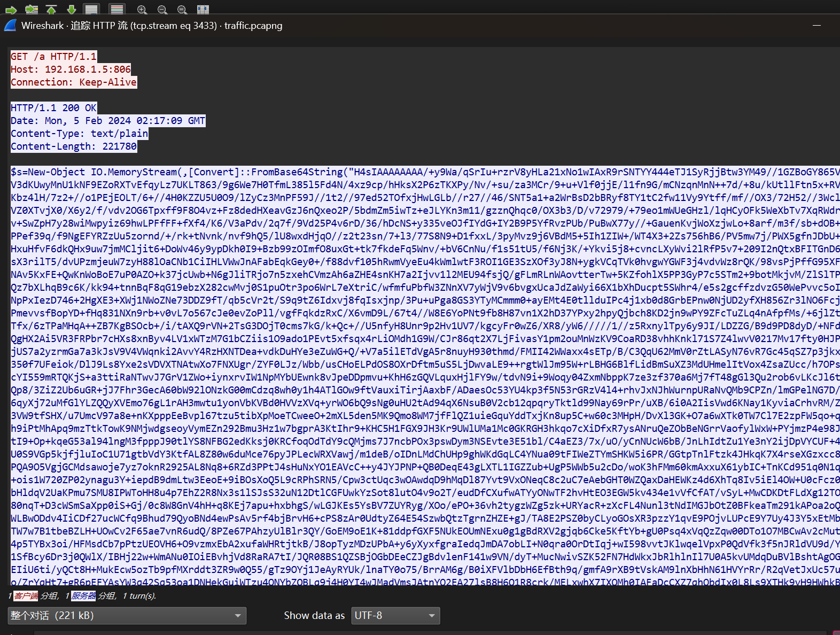Click the 'Content-Length: 221780' line
840x635 pixels.
click(x=74, y=146)
